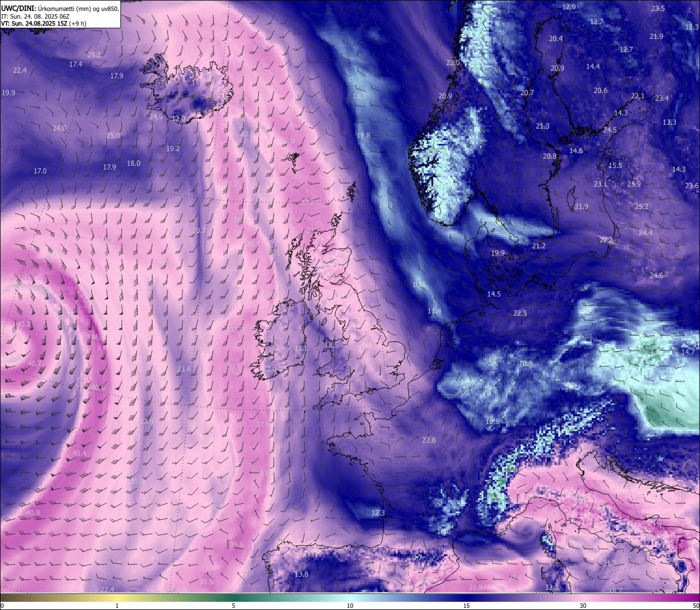Click the map value '40.2' near the cyclone
The width and height of the screenshot is (700, 610).
(24, 324)
